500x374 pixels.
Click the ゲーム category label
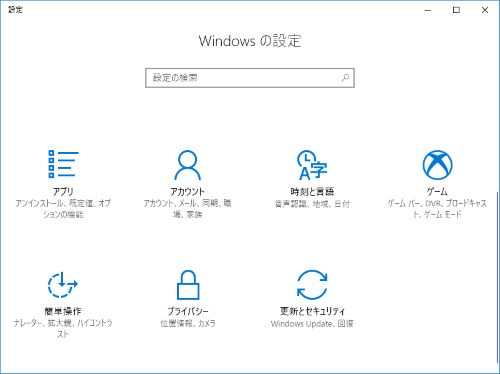coord(437,192)
